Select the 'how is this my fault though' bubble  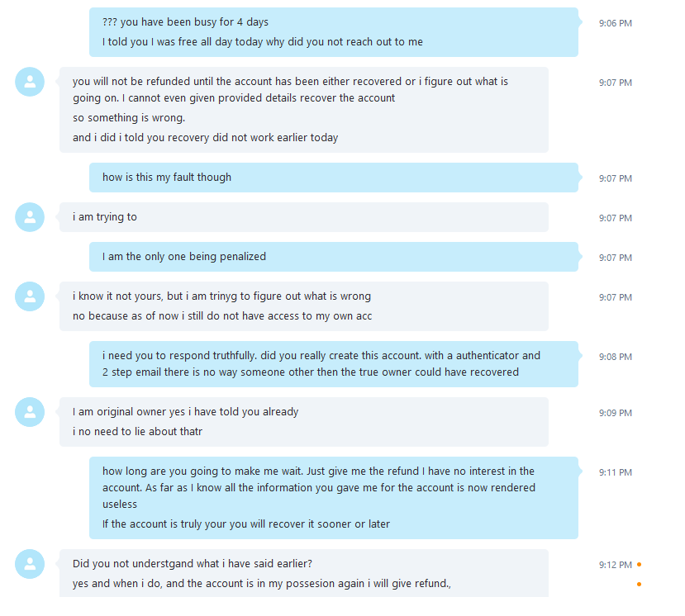pyautogui.click(x=333, y=178)
